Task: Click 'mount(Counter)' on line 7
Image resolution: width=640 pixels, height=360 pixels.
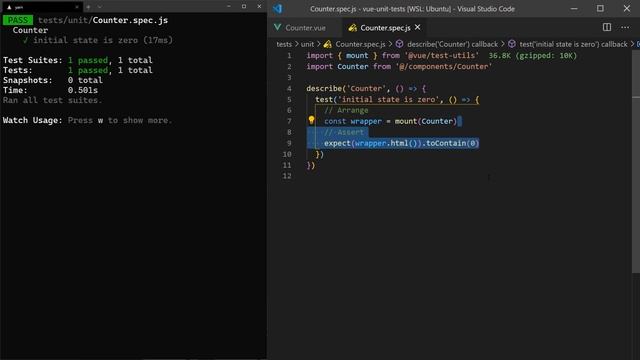Action: (x=426, y=121)
